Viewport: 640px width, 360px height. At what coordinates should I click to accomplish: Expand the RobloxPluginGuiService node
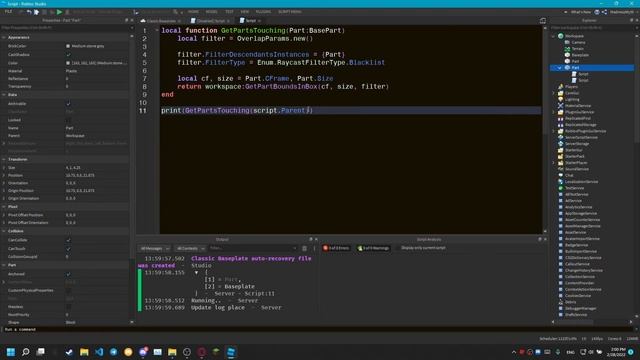click(x=553, y=131)
